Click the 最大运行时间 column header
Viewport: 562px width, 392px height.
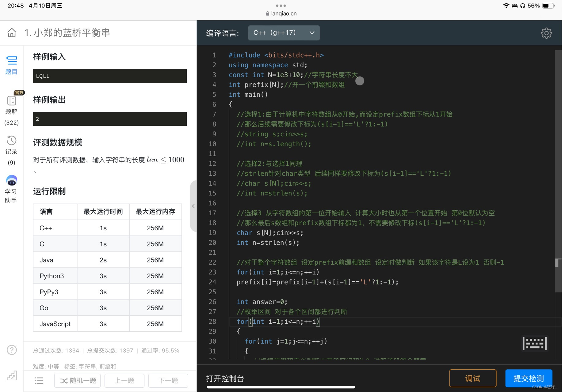[x=103, y=212]
